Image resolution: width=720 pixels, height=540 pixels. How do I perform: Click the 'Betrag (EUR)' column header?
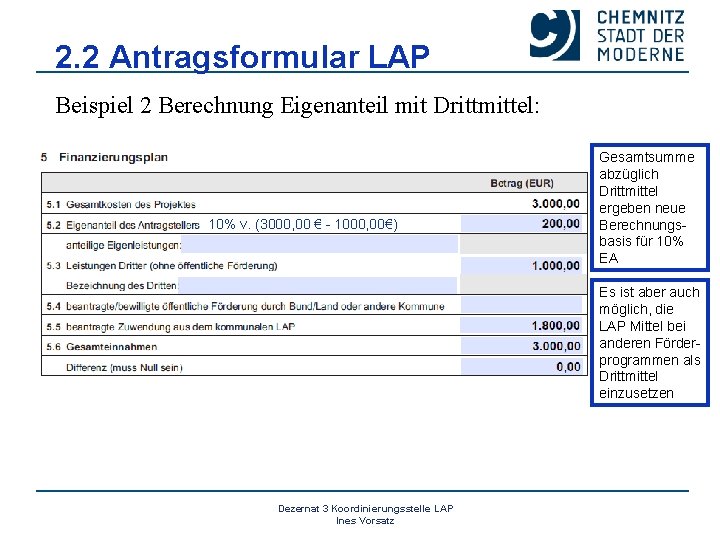coord(522,183)
